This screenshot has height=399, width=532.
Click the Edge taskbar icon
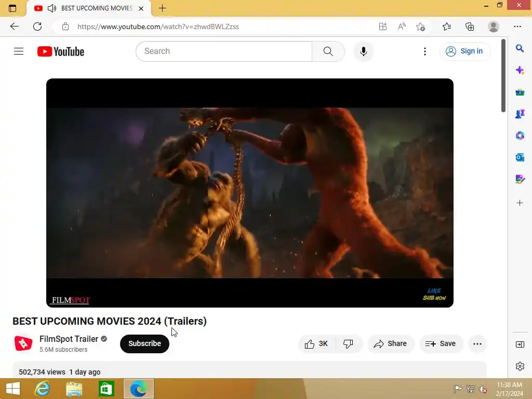point(138,389)
